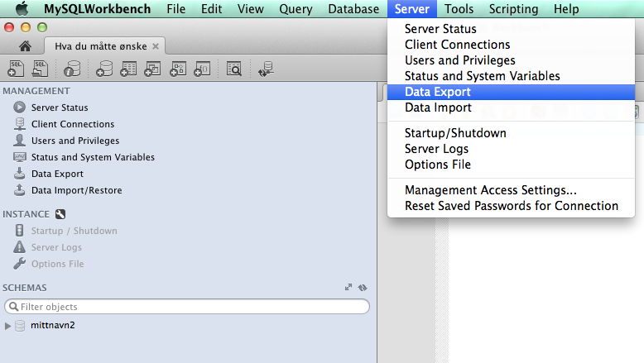Viewport: 644px width, 363px height.
Task: Open the Scripting menu
Action: (513, 8)
